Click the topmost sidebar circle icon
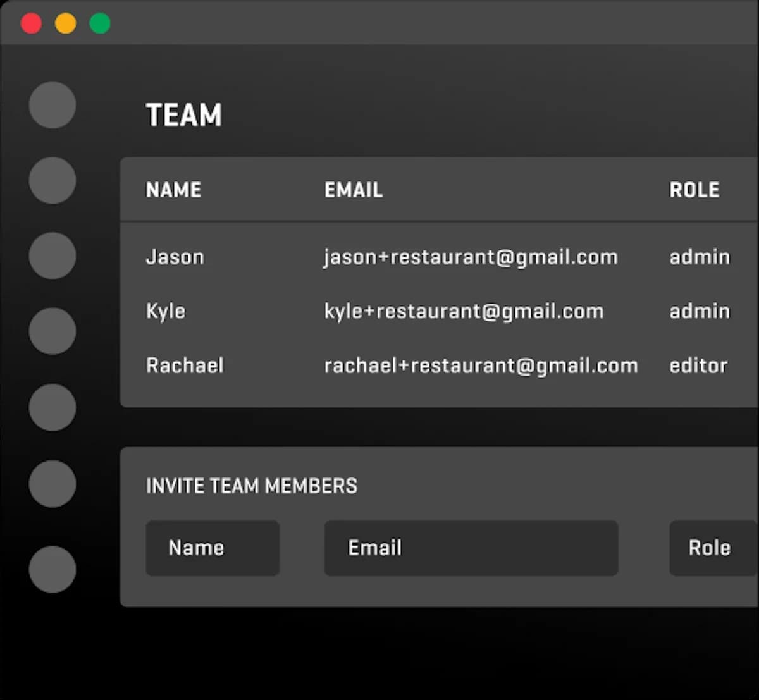This screenshot has width=759, height=700. coord(52,105)
